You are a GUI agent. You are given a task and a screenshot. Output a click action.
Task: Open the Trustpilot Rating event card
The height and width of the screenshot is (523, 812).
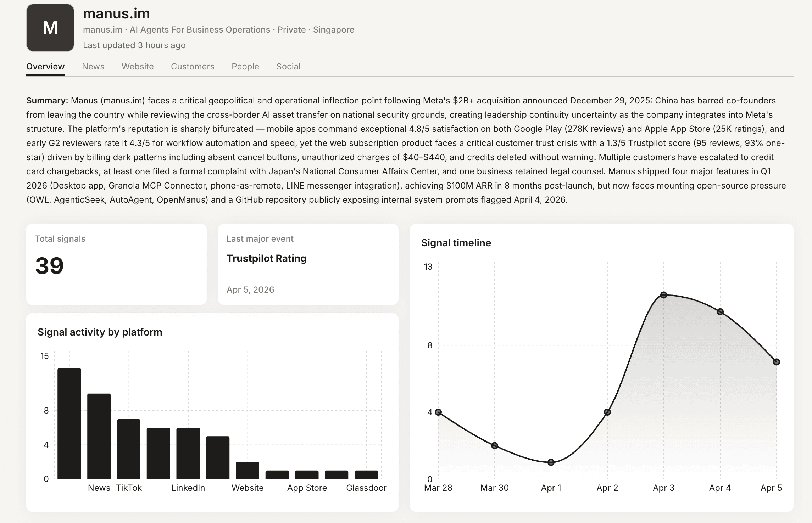pyautogui.click(x=308, y=264)
